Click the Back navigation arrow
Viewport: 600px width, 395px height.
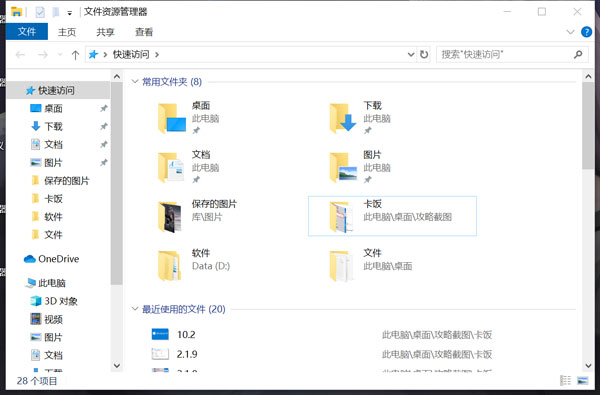pos(20,55)
